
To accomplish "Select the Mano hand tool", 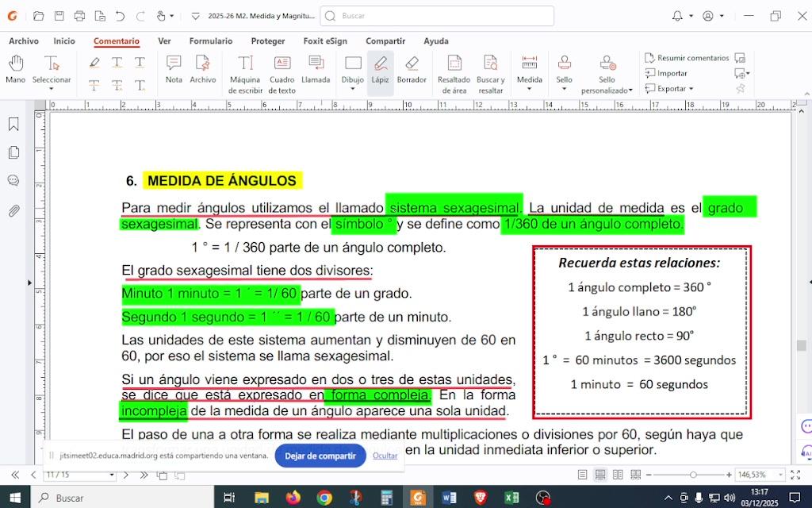I will (x=16, y=70).
